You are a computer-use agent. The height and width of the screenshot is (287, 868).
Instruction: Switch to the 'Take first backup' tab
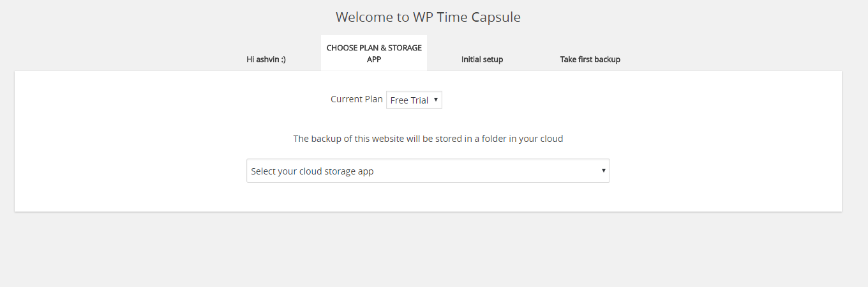click(590, 59)
